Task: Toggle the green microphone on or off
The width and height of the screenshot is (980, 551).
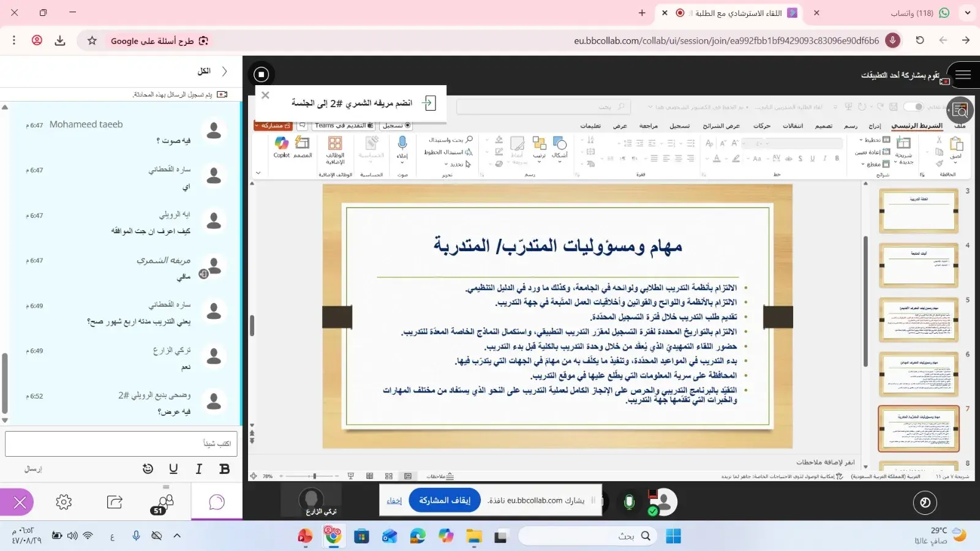Action: 628,502
